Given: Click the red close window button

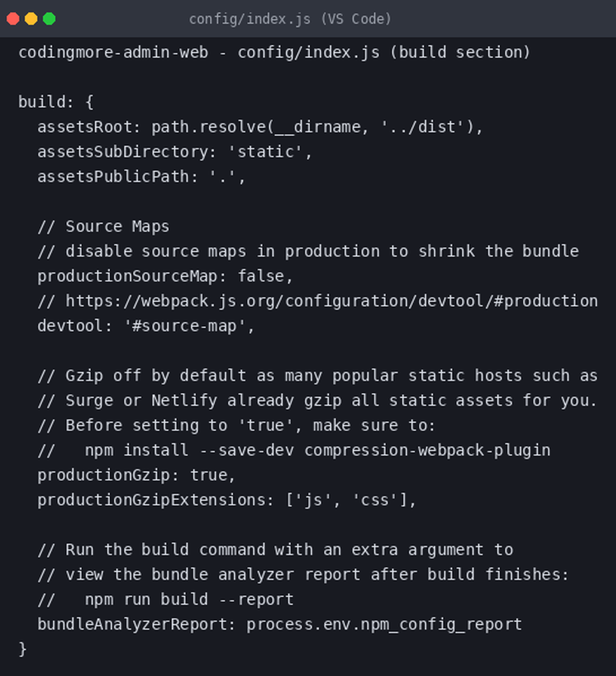Looking at the screenshot, I should pyautogui.click(x=13, y=19).
